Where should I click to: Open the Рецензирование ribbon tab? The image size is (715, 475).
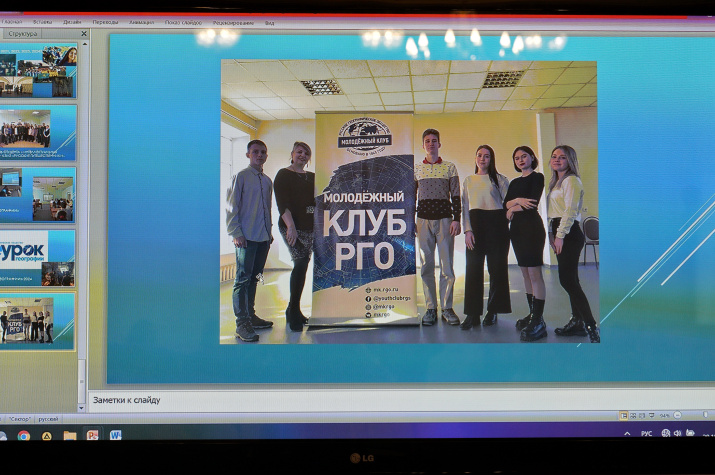click(x=233, y=22)
